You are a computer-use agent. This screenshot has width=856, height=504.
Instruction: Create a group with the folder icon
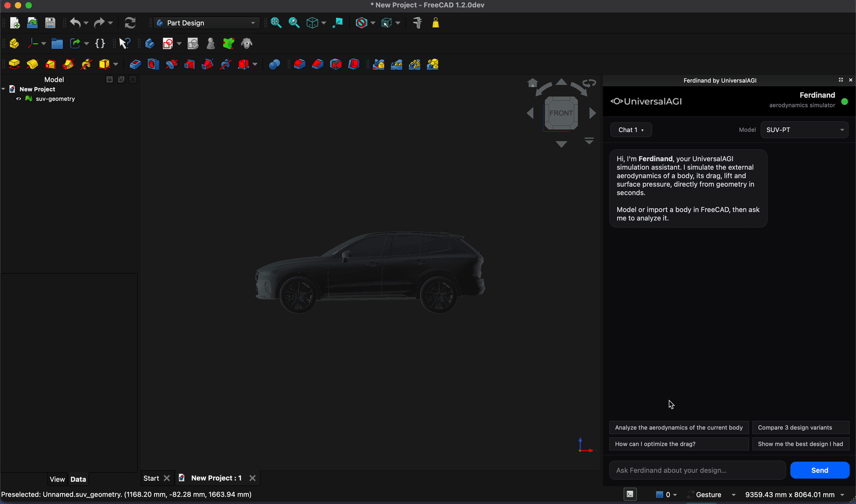click(57, 43)
